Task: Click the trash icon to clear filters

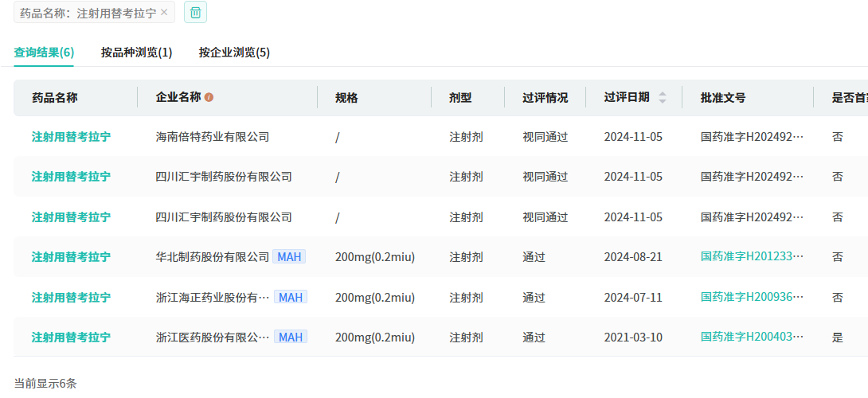Action: [x=195, y=12]
